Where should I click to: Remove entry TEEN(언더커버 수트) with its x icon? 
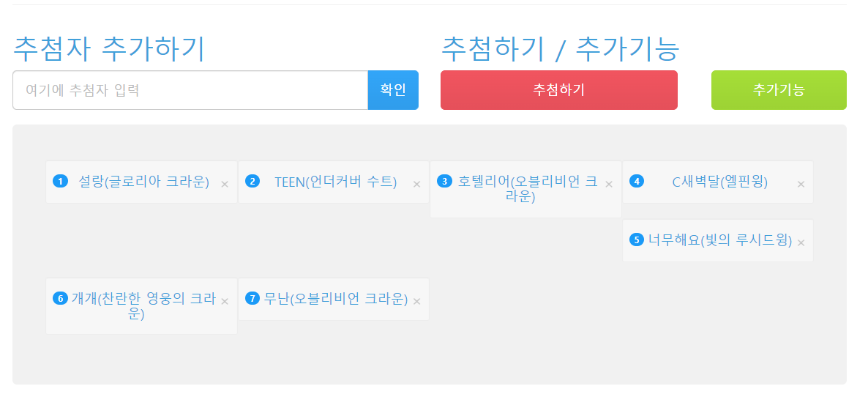pos(417,185)
